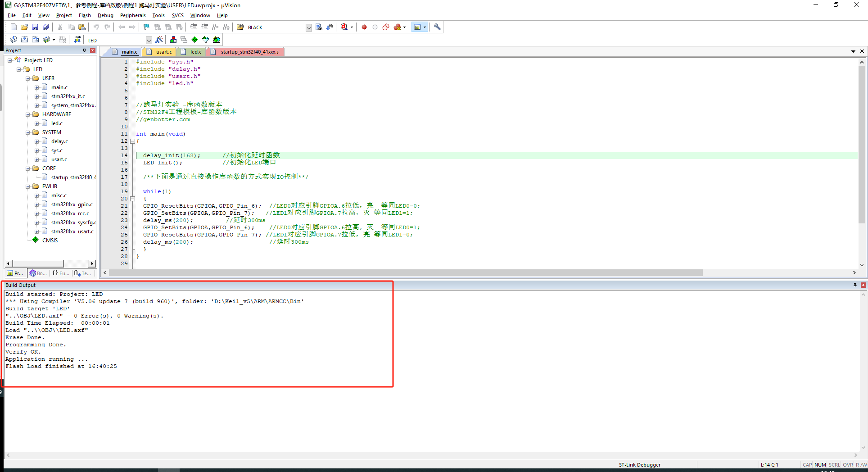Screen dimensions: 868x472
Task: Open Options for Target magic wand icon
Action: click(159, 40)
